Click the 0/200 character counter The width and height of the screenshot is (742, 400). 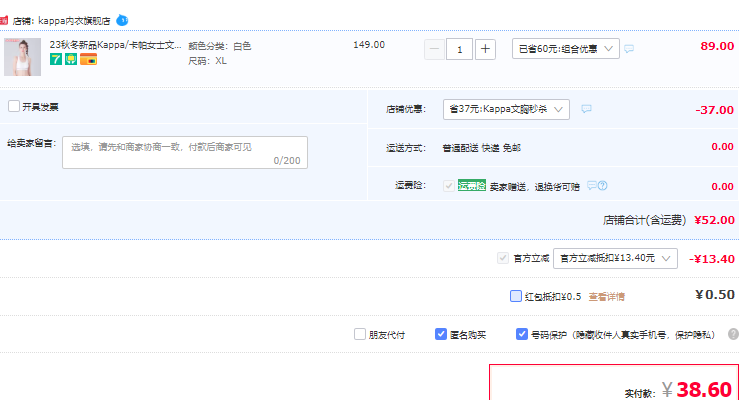point(287,160)
